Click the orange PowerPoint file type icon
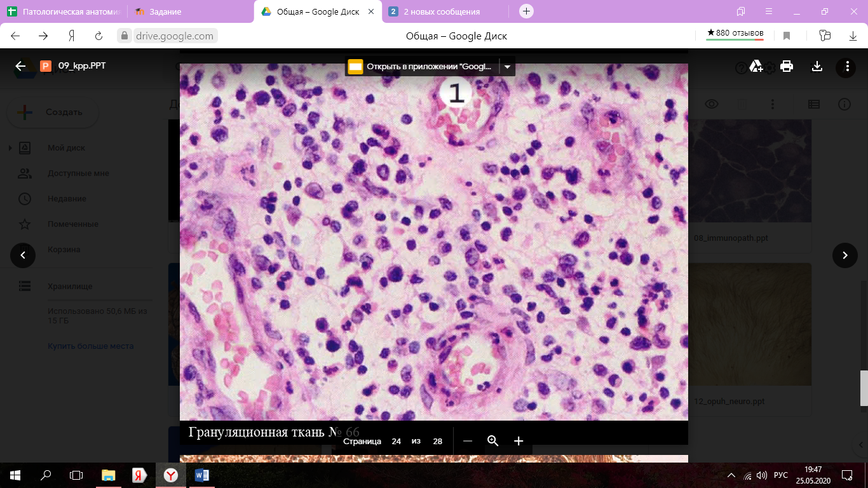The image size is (868, 488). (x=46, y=66)
